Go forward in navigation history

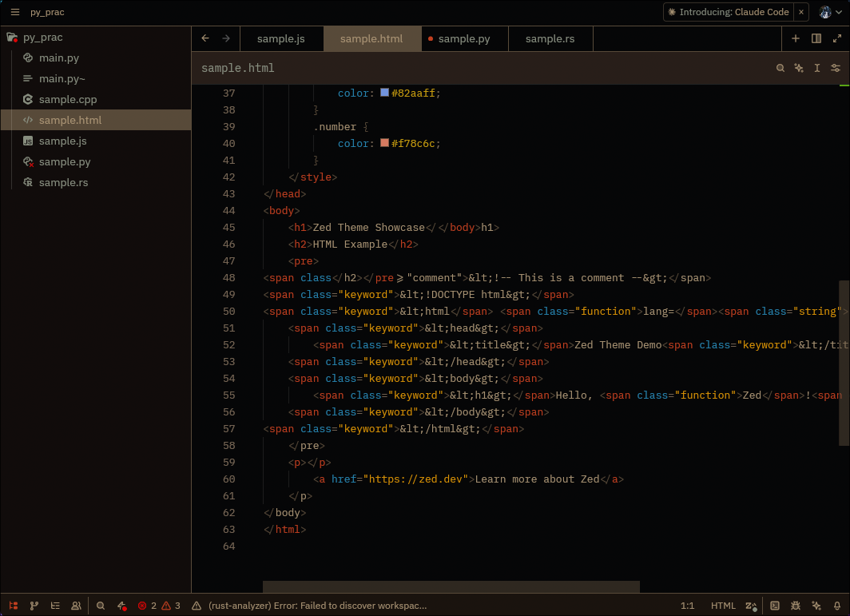[x=226, y=38]
